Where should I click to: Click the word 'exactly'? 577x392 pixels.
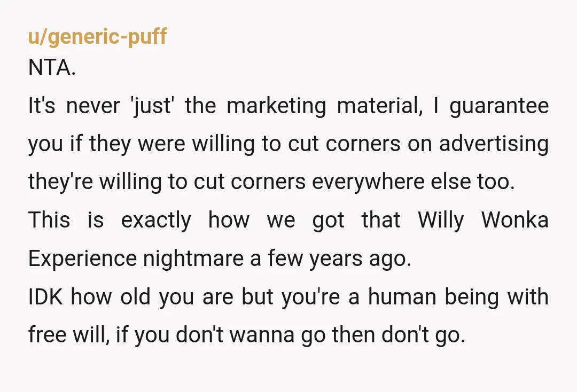156,220
